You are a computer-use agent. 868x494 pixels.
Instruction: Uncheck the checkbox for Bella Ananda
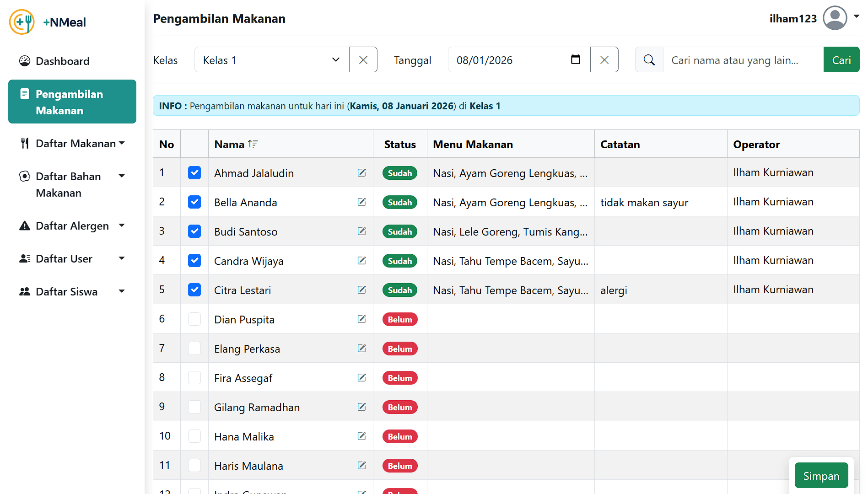[x=194, y=202]
